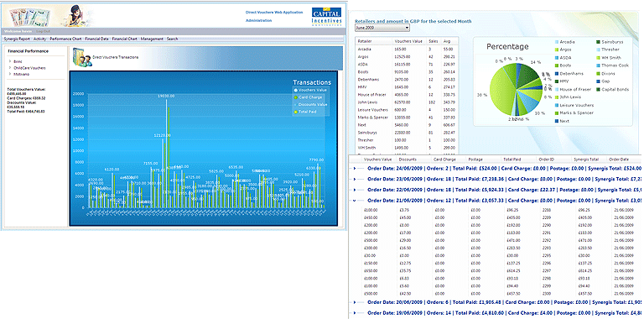644x319 pixels.
Task: Collapse the 21/06/2009 order group
Action: [355, 200]
